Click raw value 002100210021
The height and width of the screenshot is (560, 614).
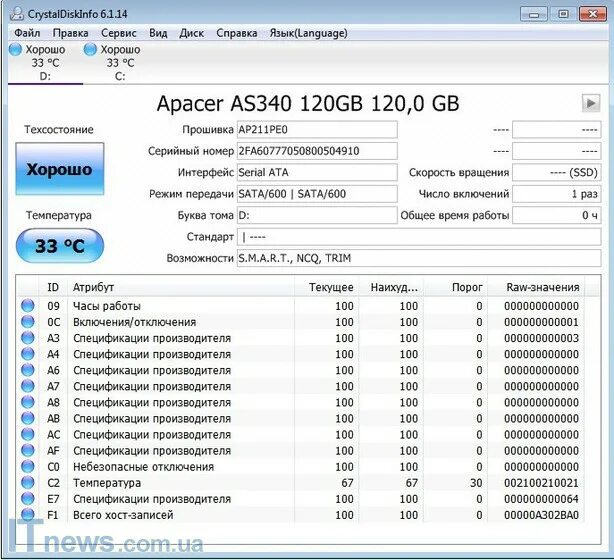tap(541, 483)
